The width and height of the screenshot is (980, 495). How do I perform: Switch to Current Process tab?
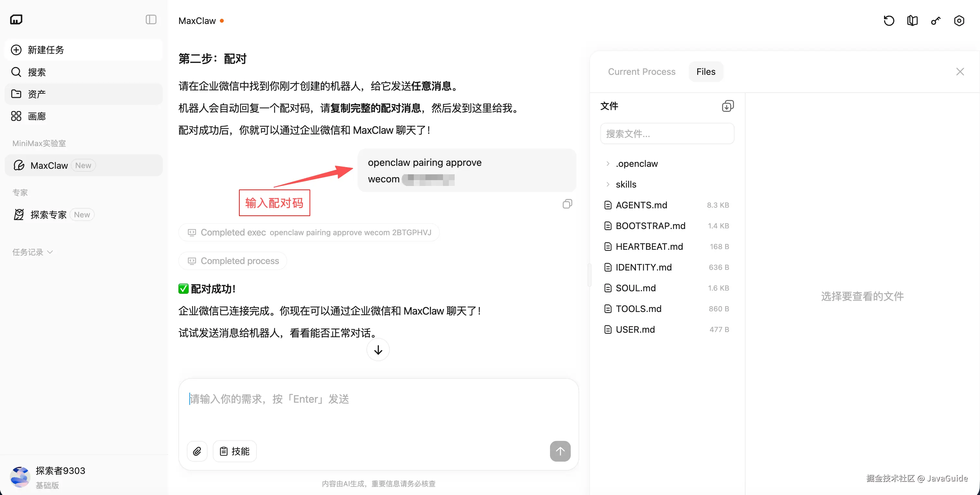641,72
